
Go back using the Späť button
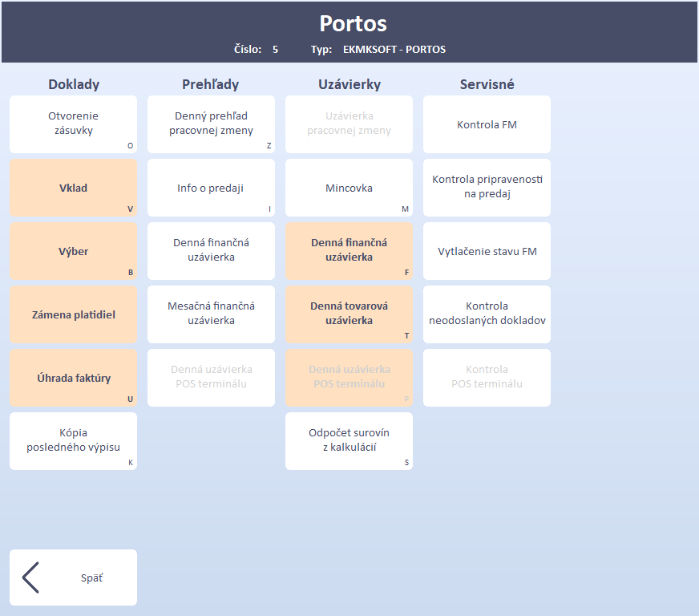click(x=91, y=577)
